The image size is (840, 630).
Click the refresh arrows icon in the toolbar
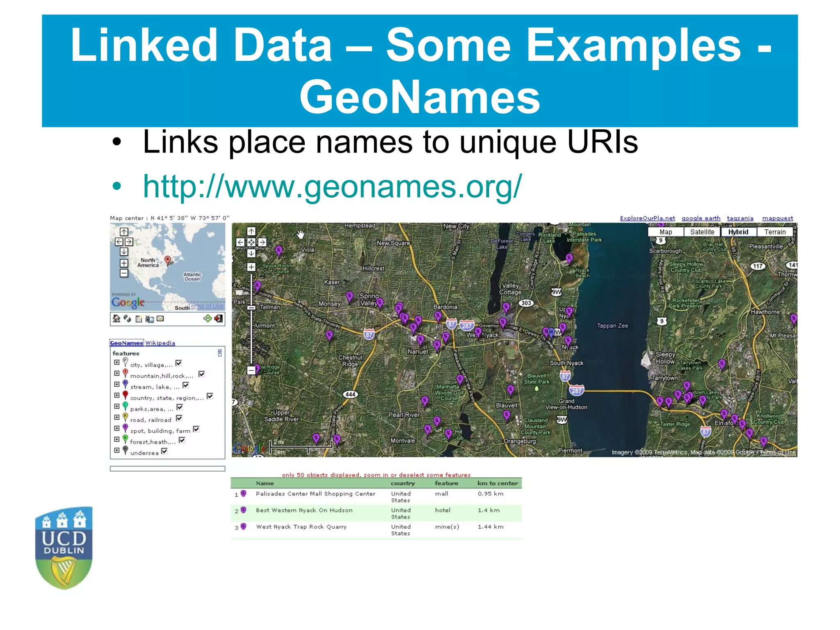click(128, 318)
